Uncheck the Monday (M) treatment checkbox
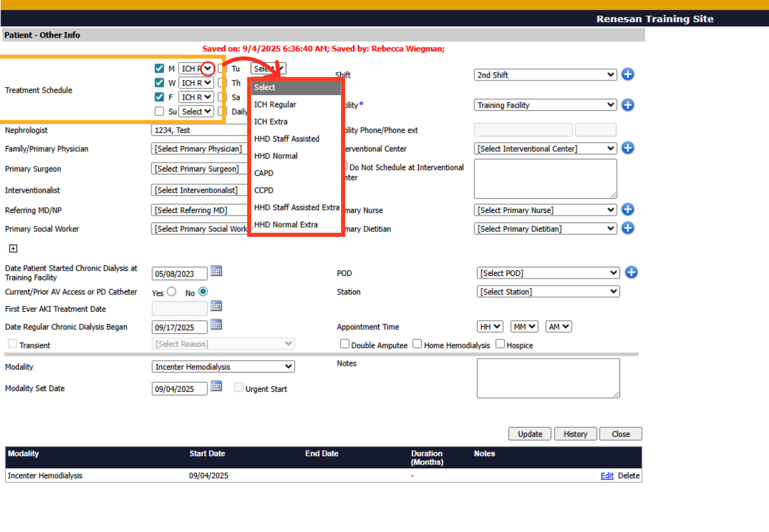The image size is (769, 532). pyautogui.click(x=159, y=69)
